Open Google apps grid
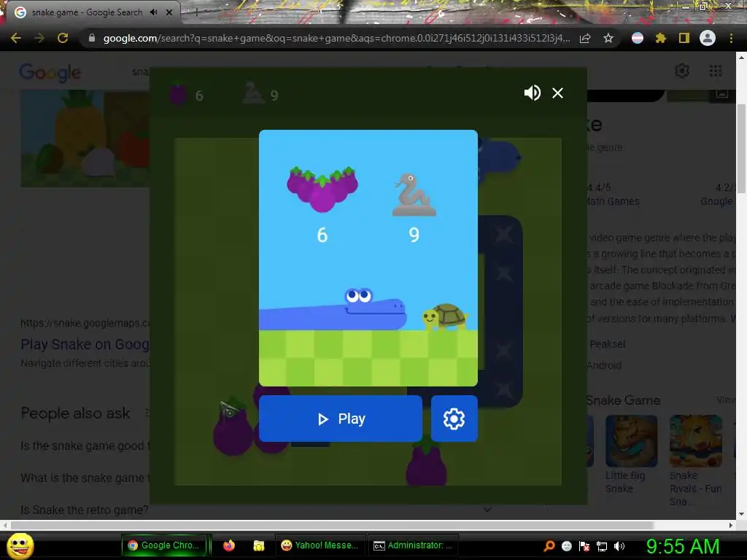 tap(716, 71)
